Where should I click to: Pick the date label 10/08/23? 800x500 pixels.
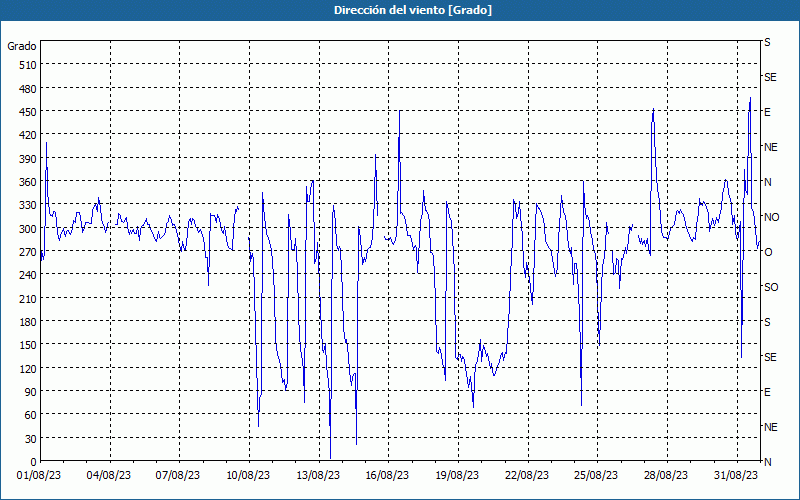(x=248, y=476)
